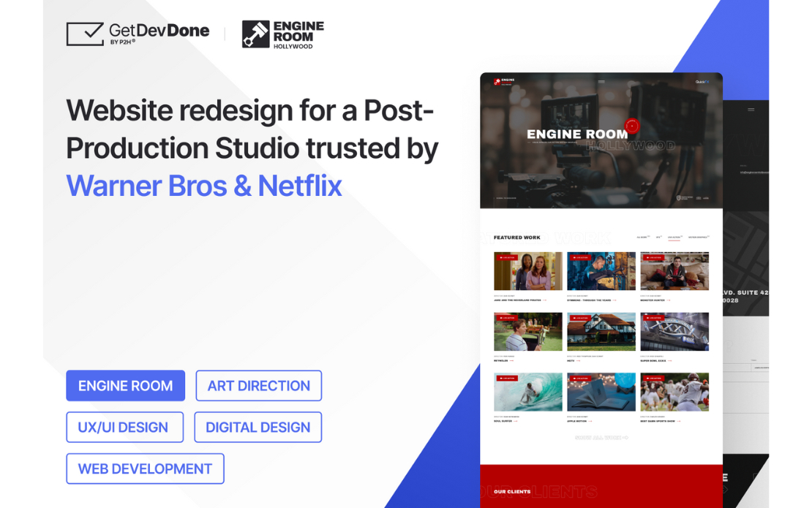Screen dimensions: 812x508
Task: Open the Symmons Through the Years thumbnail
Action: (601, 271)
